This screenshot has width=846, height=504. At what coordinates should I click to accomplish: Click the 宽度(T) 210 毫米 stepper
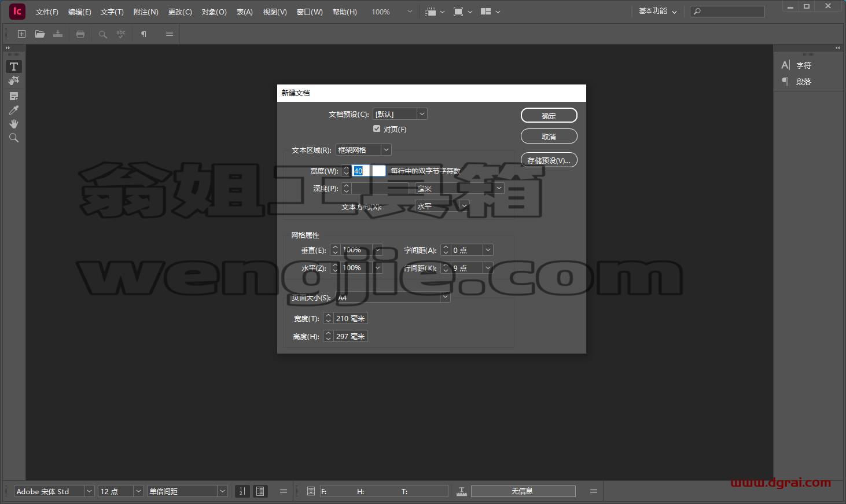(328, 318)
